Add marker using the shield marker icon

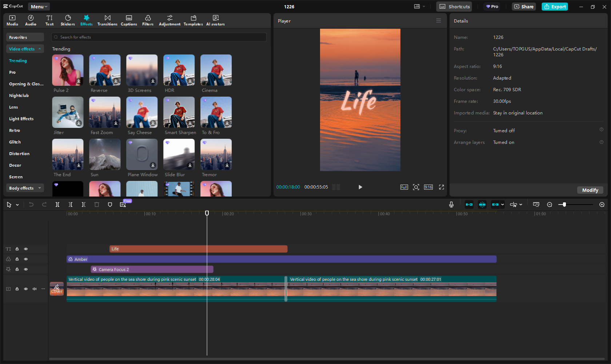tap(110, 205)
